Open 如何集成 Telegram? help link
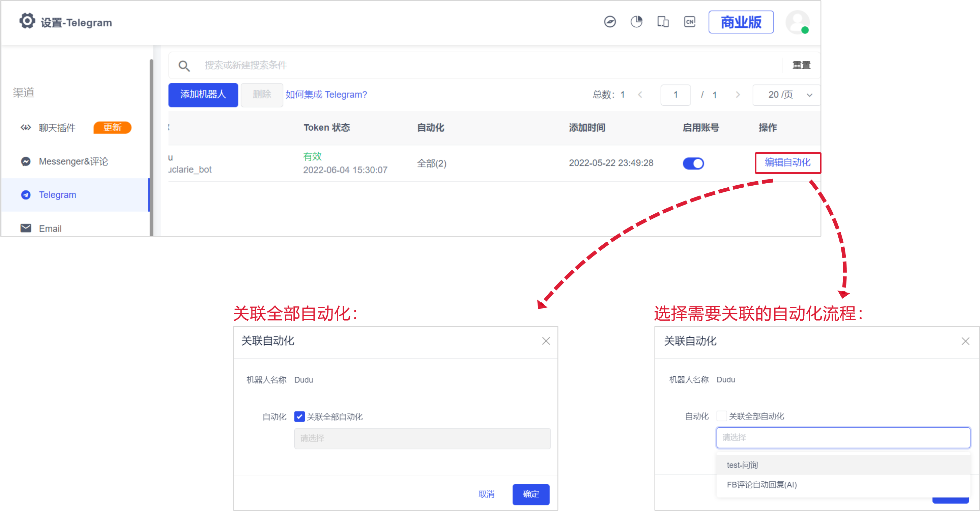This screenshot has width=980, height=511. (326, 95)
